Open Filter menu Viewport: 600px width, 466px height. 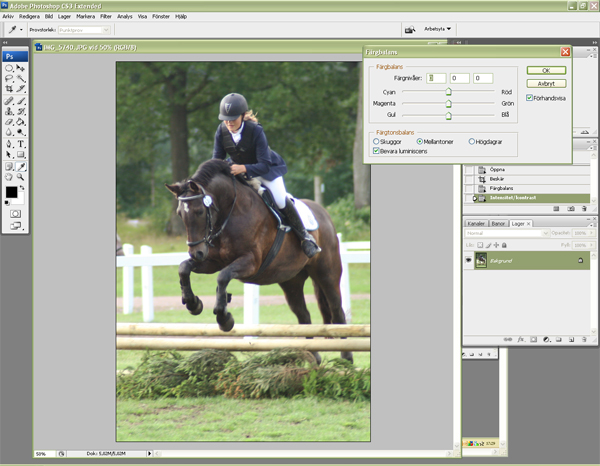click(x=106, y=16)
